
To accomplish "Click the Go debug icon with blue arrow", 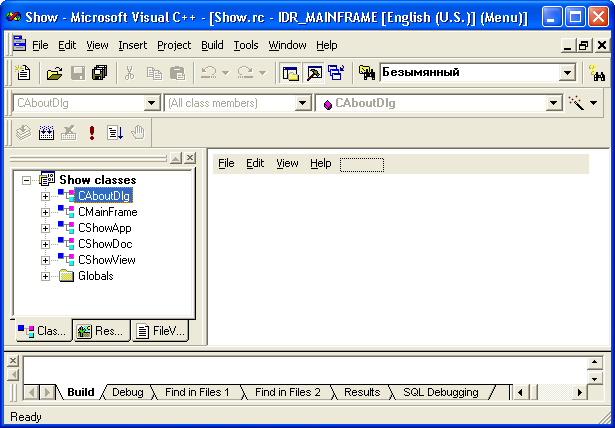I will (115, 133).
